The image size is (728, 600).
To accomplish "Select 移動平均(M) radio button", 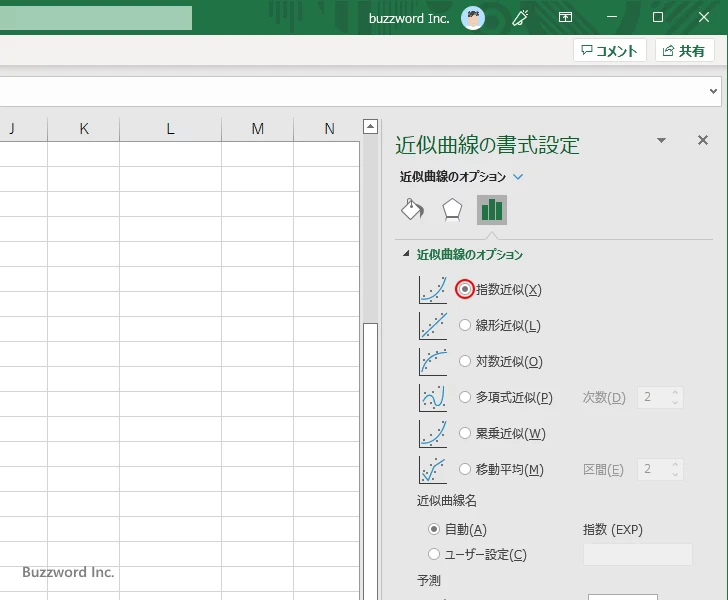I will pos(465,469).
